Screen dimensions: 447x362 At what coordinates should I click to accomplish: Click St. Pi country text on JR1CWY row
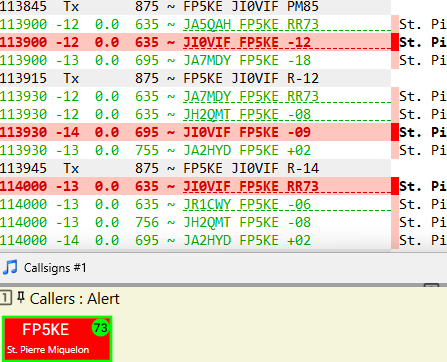(x=423, y=204)
